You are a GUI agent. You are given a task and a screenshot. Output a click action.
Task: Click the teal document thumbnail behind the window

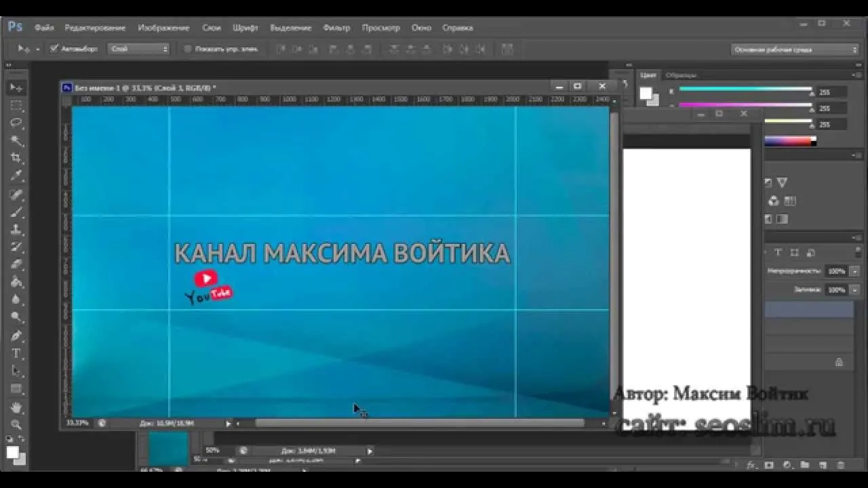click(167, 447)
